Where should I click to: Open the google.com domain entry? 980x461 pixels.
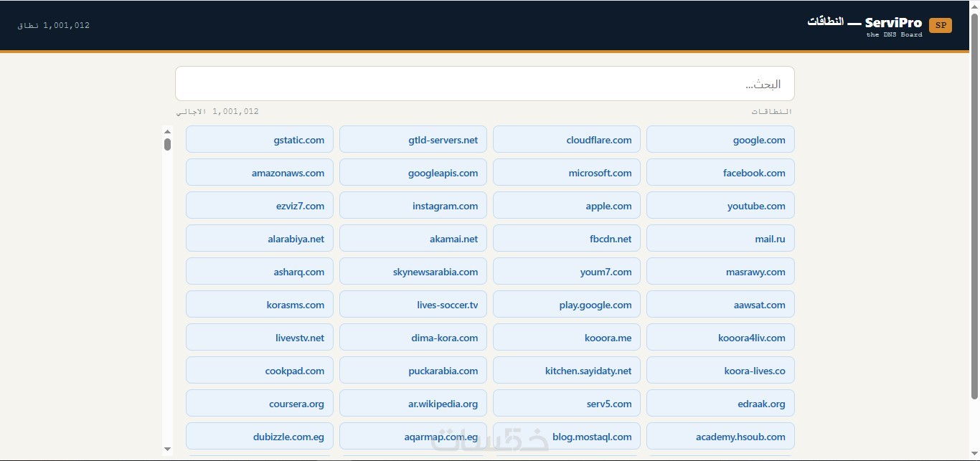click(720, 140)
